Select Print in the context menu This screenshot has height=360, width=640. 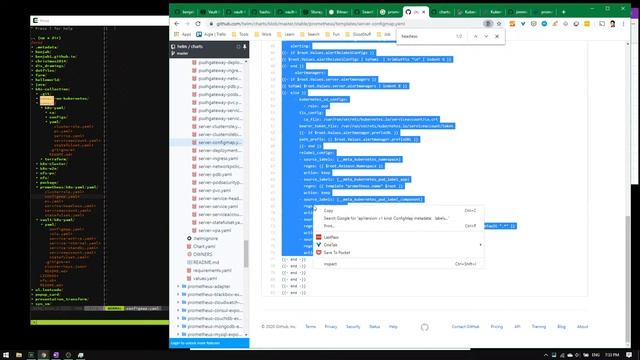[x=329, y=226]
